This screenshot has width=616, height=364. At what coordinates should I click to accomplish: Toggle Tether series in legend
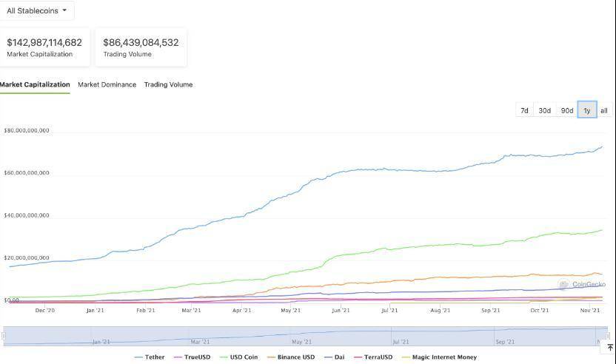pos(150,357)
